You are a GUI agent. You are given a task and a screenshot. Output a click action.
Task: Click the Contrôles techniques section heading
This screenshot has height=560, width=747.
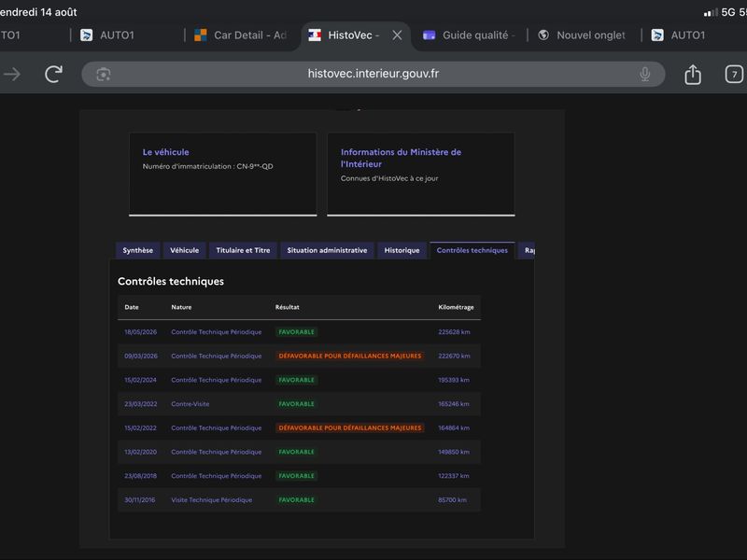click(171, 281)
